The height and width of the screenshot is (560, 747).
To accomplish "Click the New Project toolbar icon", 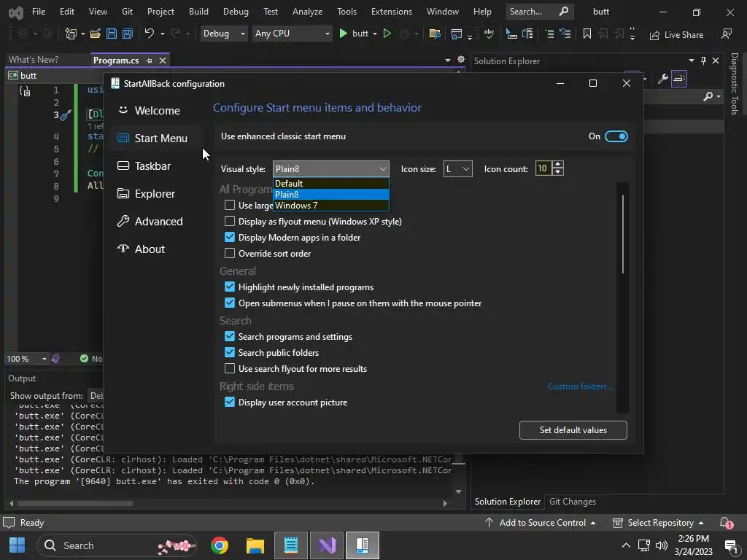I will (71, 34).
